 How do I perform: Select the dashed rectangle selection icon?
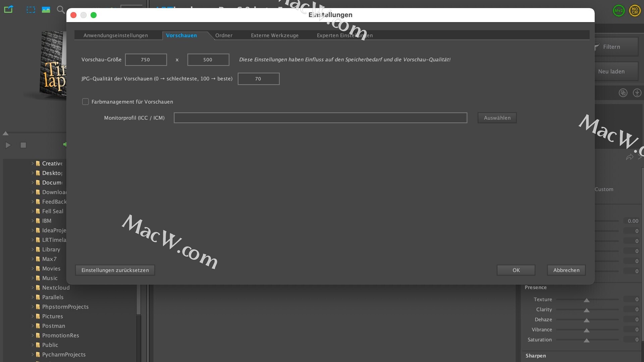[x=31, y=10]
